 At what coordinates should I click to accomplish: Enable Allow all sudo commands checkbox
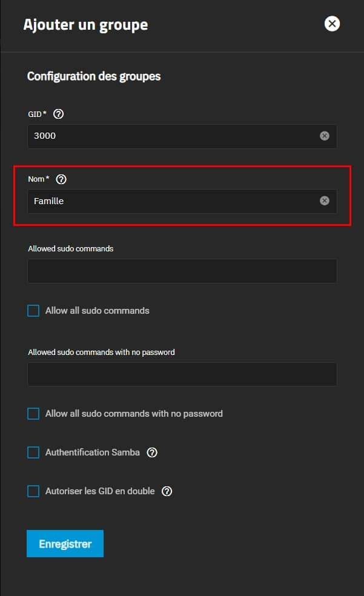click(33, 311)
